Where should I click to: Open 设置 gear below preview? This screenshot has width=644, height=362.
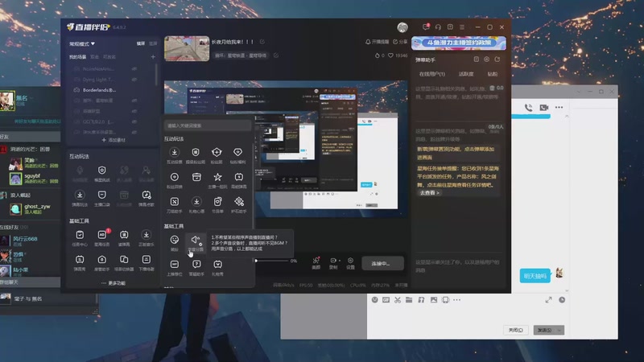coord(350,263)
